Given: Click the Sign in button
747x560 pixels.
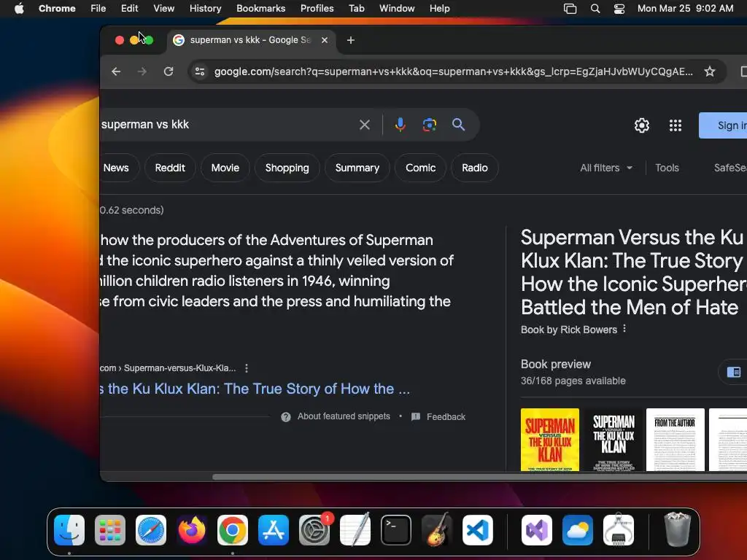Looking at the screenshot, I should point(723,125).
